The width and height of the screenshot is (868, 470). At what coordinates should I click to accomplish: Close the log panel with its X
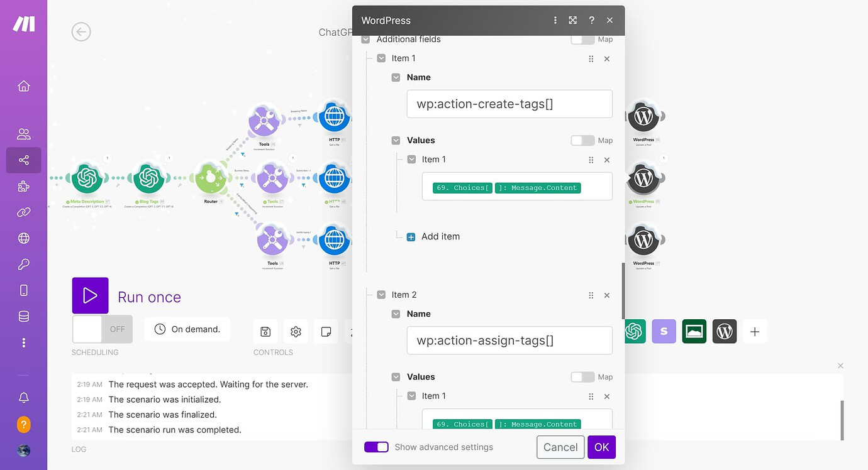click(x=840, y=366)
